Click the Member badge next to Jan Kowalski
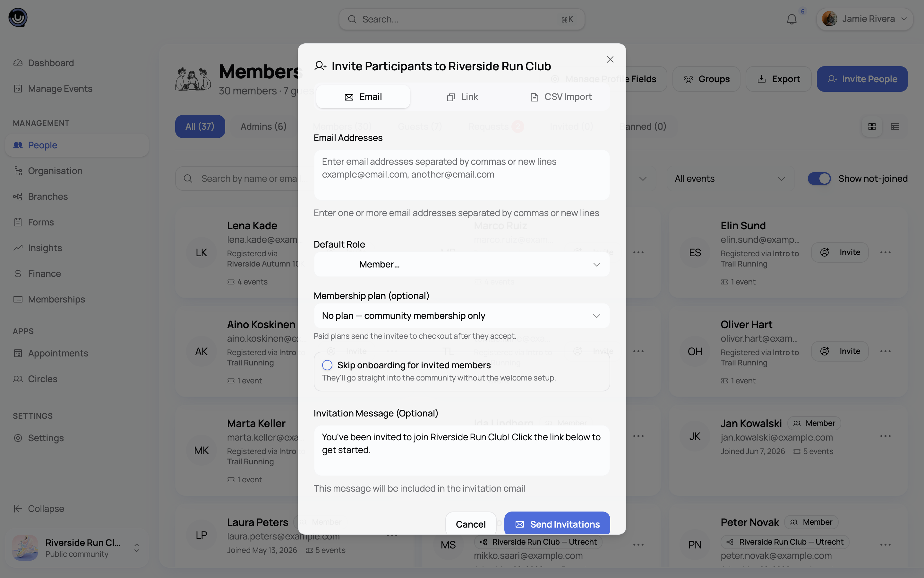 tap(814, 423)
